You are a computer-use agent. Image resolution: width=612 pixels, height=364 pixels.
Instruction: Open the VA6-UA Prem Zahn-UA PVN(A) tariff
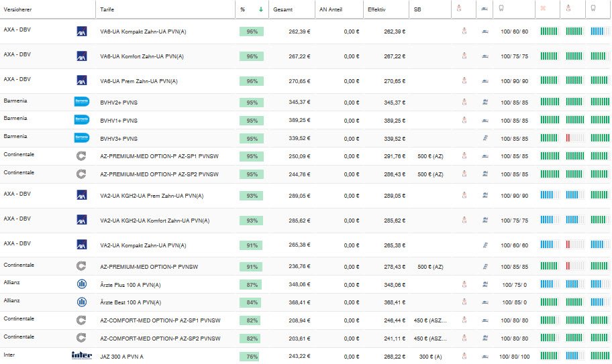click(139, 81)
